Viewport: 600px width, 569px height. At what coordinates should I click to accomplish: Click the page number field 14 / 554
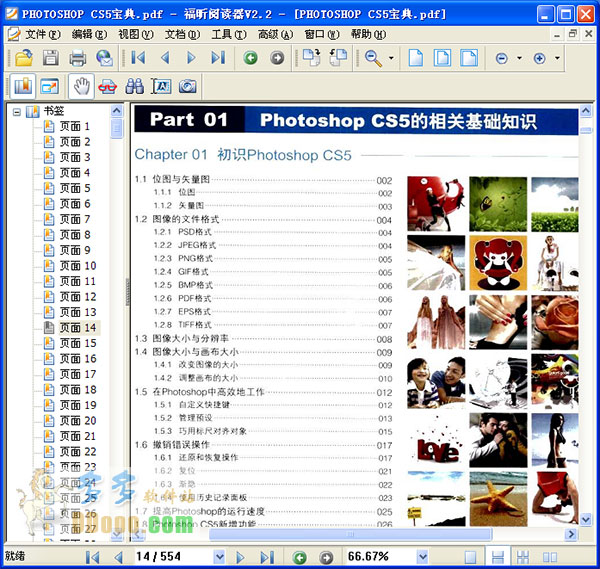tap(173, 557)
